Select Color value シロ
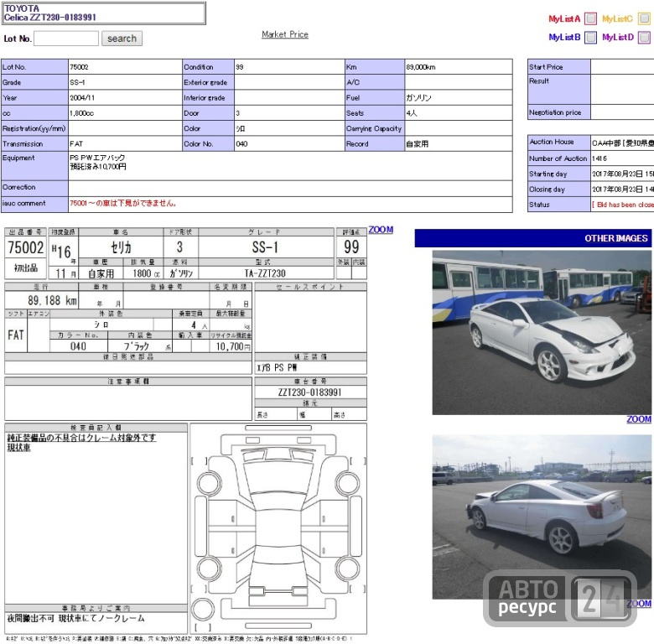 tap(241, 129)
